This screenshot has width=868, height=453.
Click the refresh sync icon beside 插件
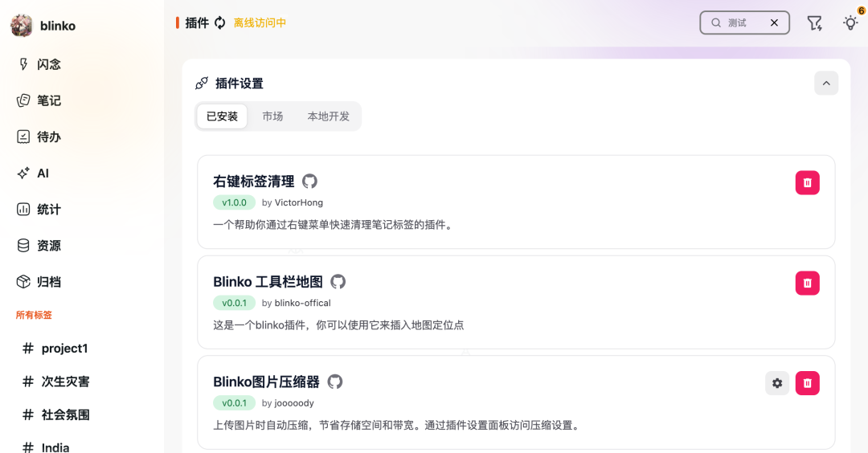pyautogui.click(x=220, y=22)
